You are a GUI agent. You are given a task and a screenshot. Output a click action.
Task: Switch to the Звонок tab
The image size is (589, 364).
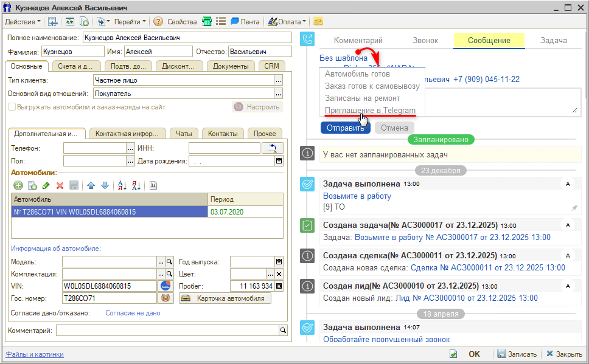tap(424, 41)
